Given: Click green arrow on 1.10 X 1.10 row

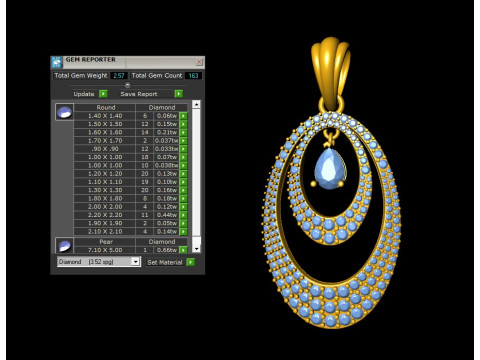Looking at the screenshot, I should pyautogui.click(x=183, y=182).
